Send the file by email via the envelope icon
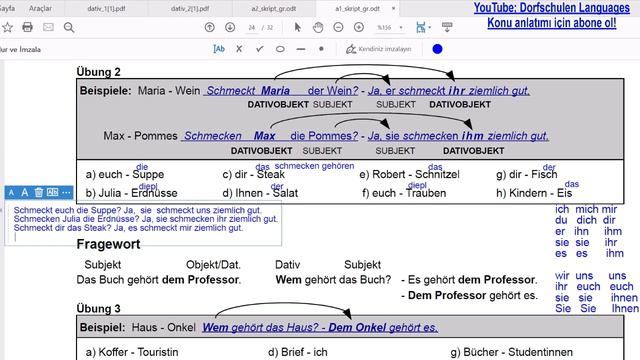This screenshot has height=360, width=640. click(48, 27)
